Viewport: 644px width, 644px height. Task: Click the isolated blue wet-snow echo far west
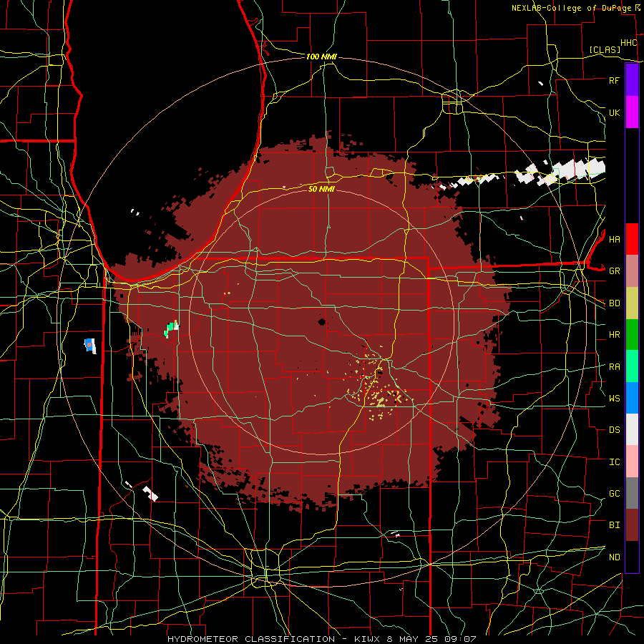coord(90,346)
